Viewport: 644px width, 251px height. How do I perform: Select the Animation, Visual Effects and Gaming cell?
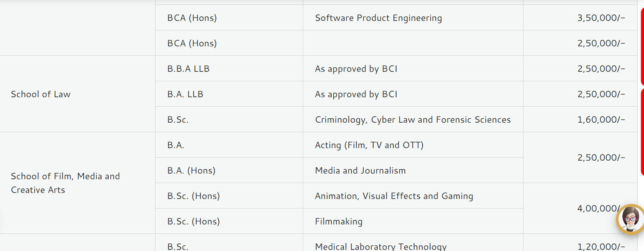pos(394,196)
